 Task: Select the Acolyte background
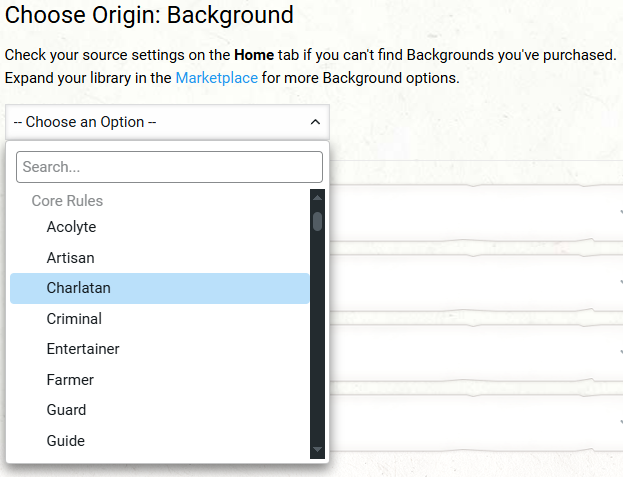click(x=71, y=227)
